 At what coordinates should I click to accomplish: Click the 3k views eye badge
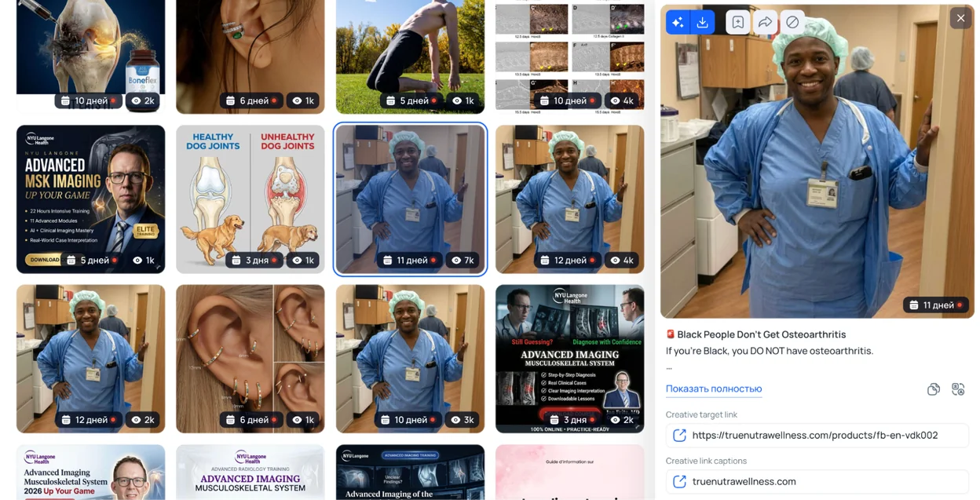click(x=463, y=420)
